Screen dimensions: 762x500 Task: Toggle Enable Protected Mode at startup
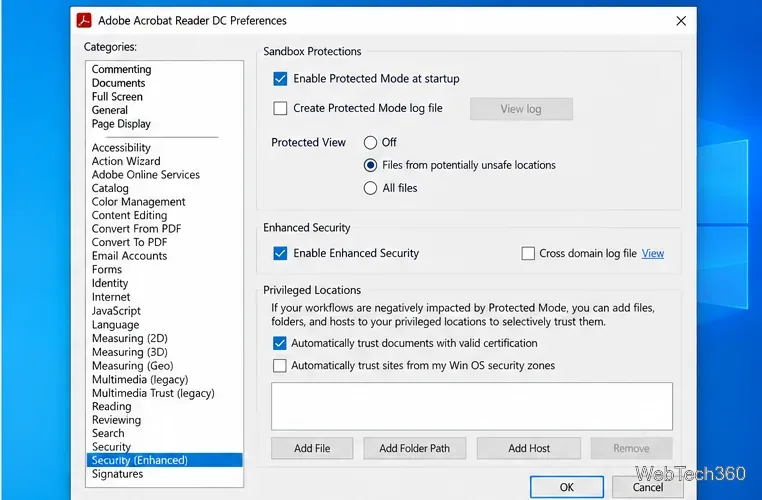pos(280,79)
